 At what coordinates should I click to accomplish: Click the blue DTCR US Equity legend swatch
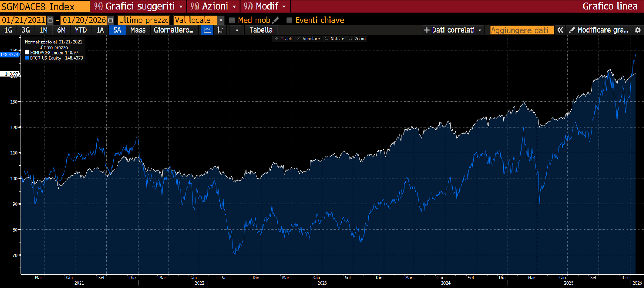click(27, 58)
